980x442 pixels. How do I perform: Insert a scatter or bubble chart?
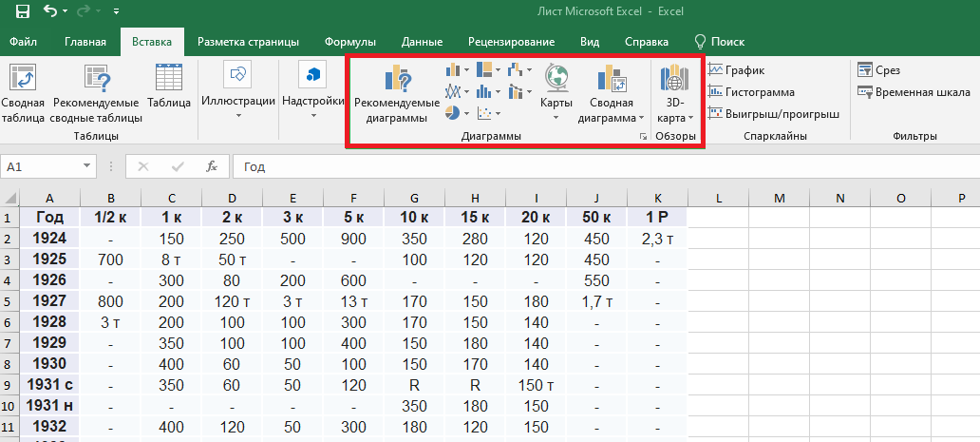(488, 113)
